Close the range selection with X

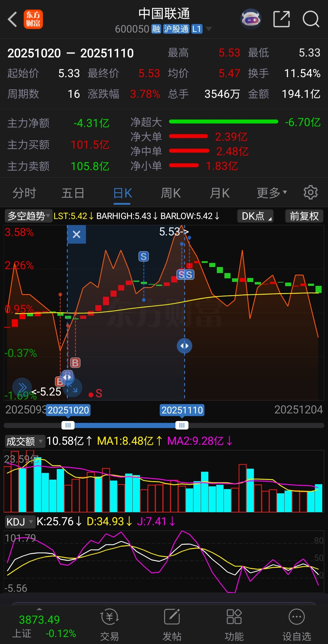click(x=77, y=234)
